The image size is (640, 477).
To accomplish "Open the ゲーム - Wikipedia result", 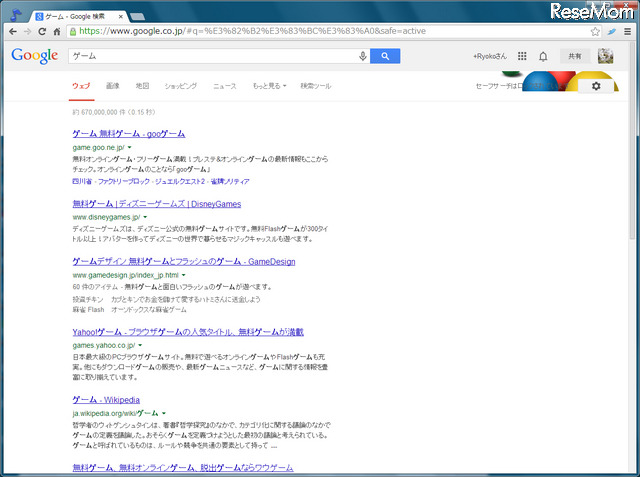I will [x=106, y=400].
